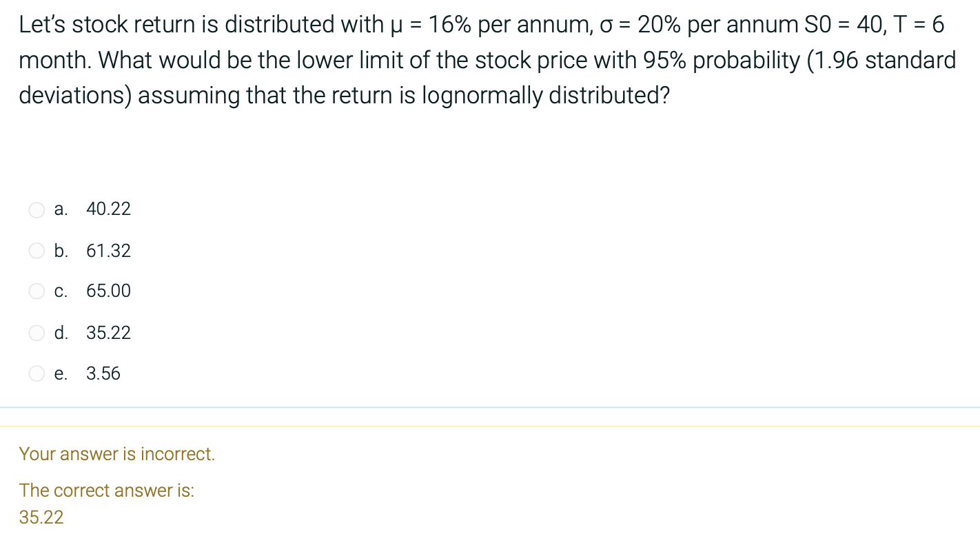Click the option label letter e
The width and height of the screenshot is (980, 547).
(61, 373)
